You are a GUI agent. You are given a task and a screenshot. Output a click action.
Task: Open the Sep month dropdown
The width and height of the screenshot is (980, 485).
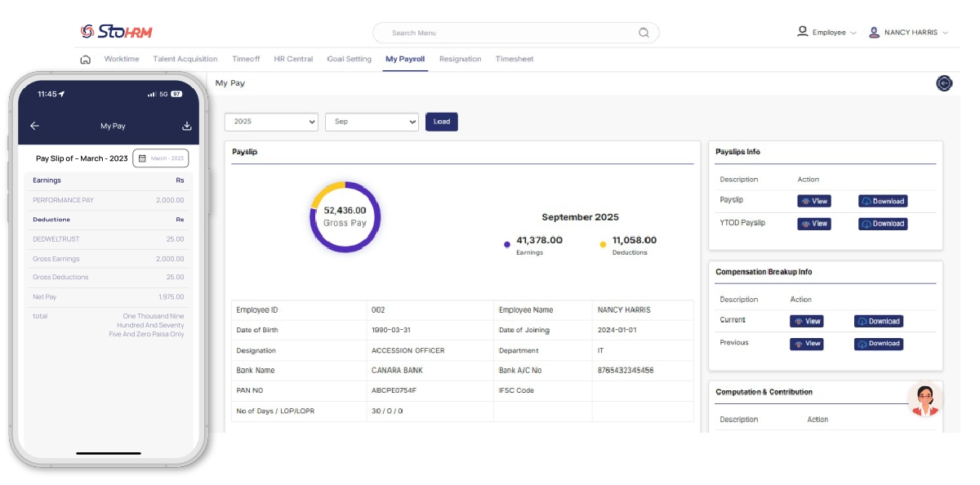coord(372,122)
